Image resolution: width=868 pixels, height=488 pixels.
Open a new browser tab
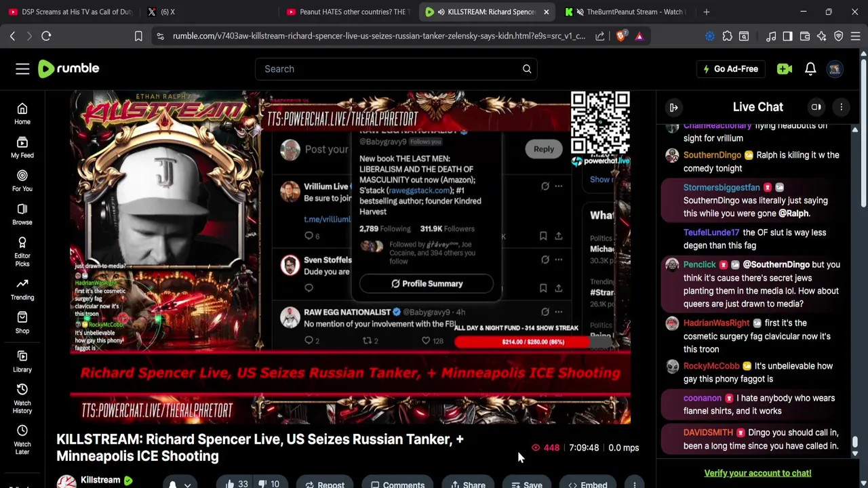pos(707,12)
